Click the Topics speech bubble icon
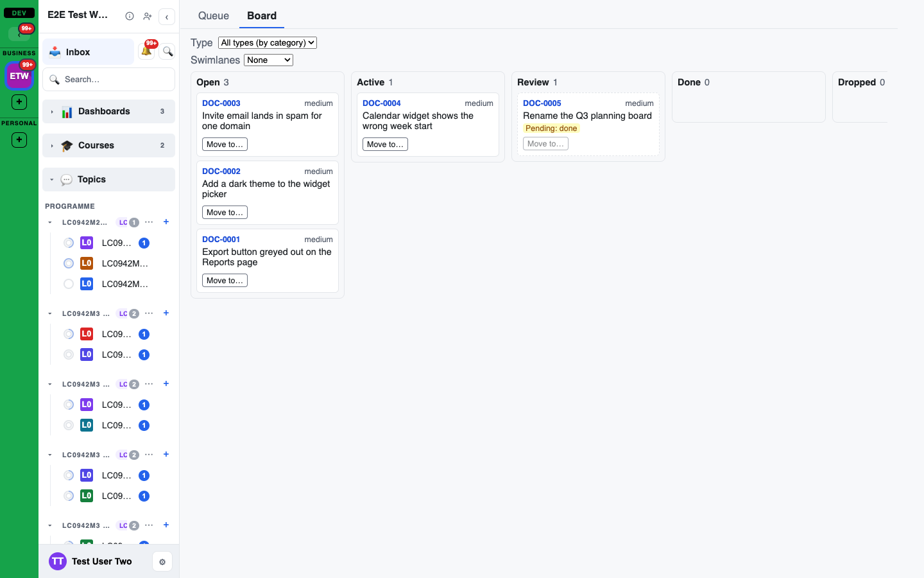 click(66, 180)
